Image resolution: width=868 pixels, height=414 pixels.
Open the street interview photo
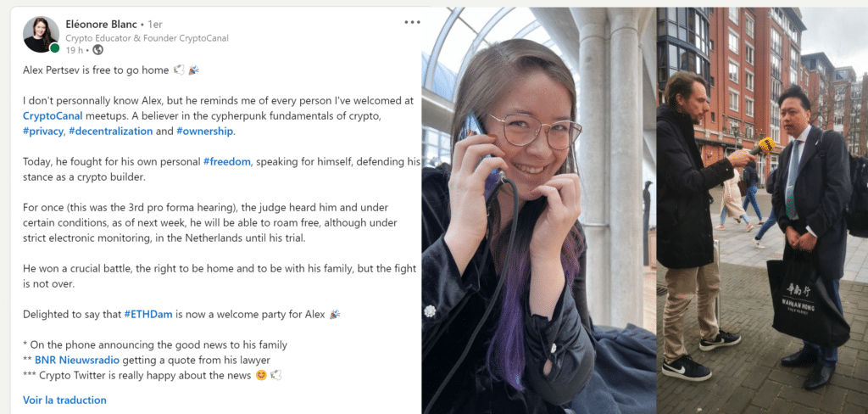pyautogui.click(x=762, y=210)
